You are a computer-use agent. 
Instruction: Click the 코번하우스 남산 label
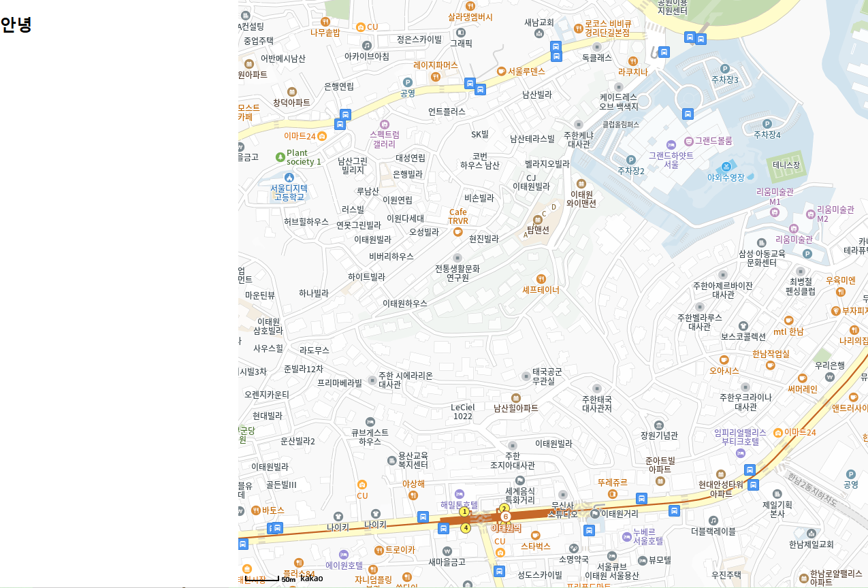pyautogui.click(x=480, y=161)
